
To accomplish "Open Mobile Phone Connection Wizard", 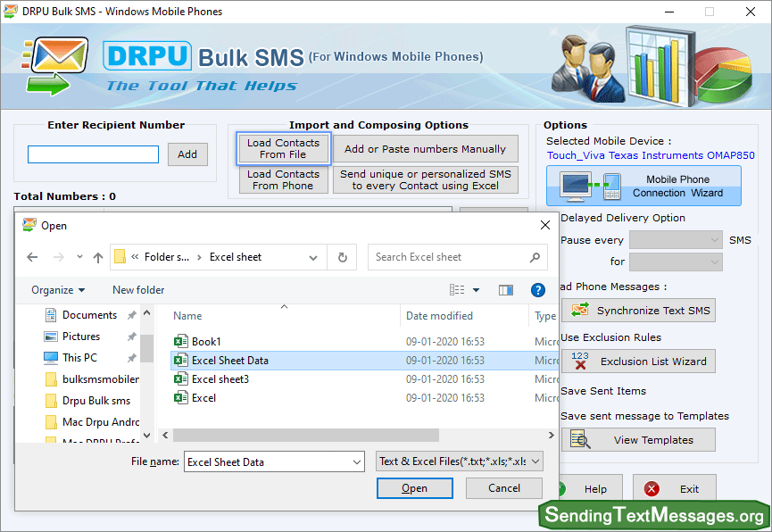I will [x=643, y=186].
